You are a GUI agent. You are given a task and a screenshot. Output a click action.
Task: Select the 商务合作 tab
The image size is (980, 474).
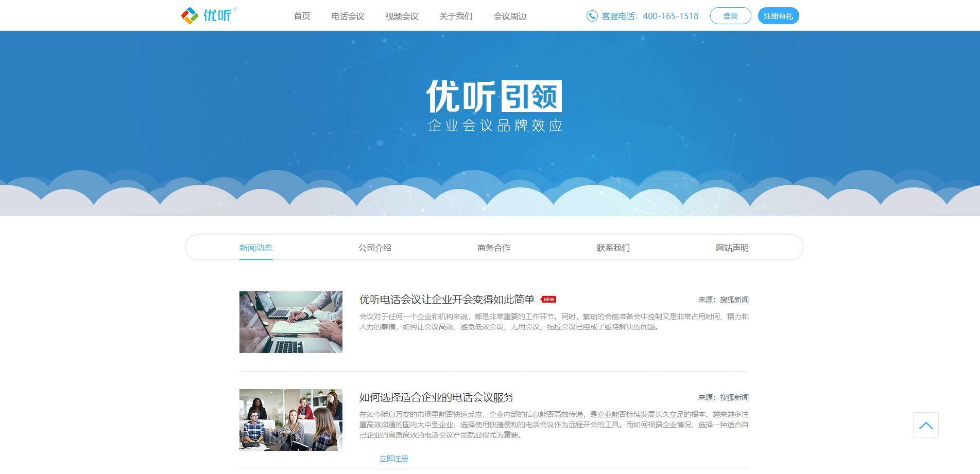(x=494, y=248)
